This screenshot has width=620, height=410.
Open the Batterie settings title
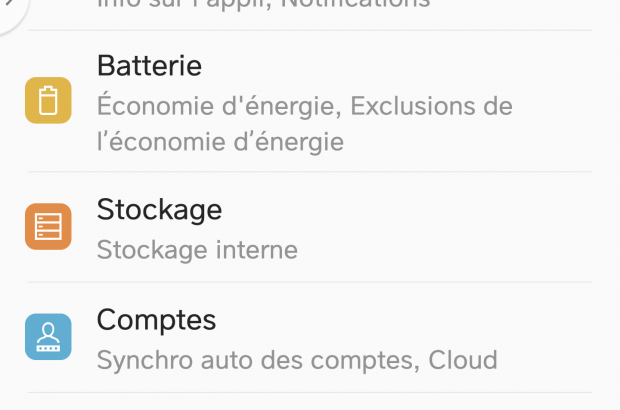(149, 66)
